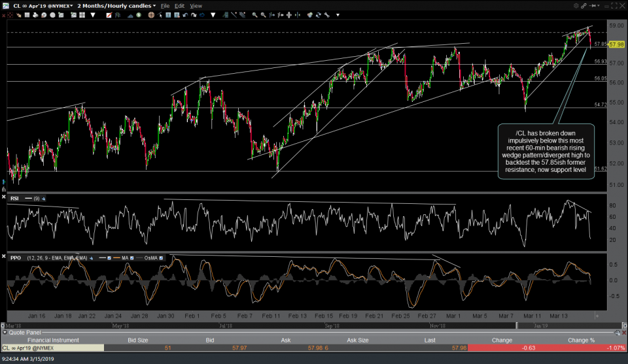
Task: Toggle the MA line checkbox
Action: click(x=131, y=258)
